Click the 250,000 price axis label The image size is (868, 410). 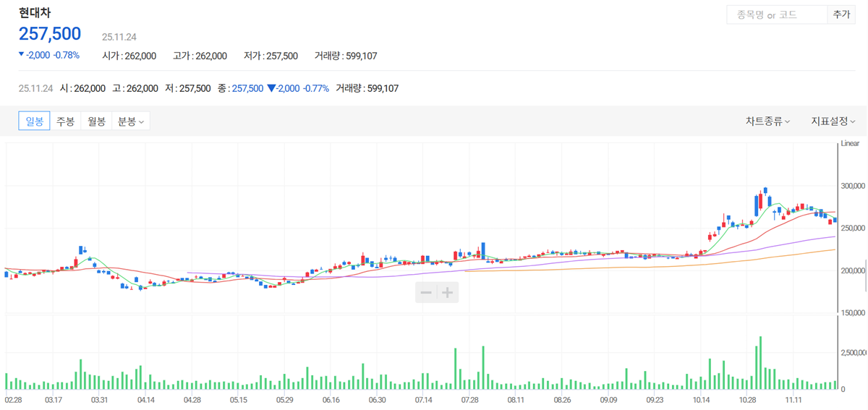[x=854, y=228]
